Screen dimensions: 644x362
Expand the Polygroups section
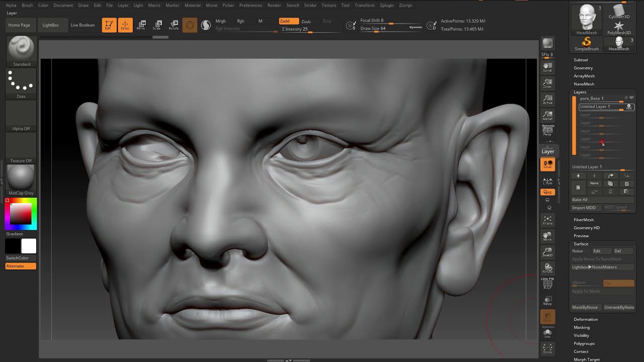pyautogui.click(x=584, y=343)
